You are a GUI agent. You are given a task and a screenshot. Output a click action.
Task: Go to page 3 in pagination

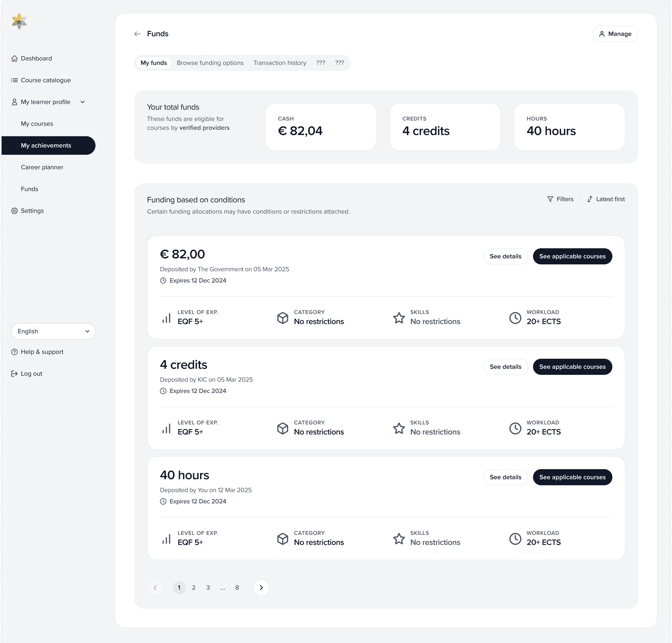(208, 587)
